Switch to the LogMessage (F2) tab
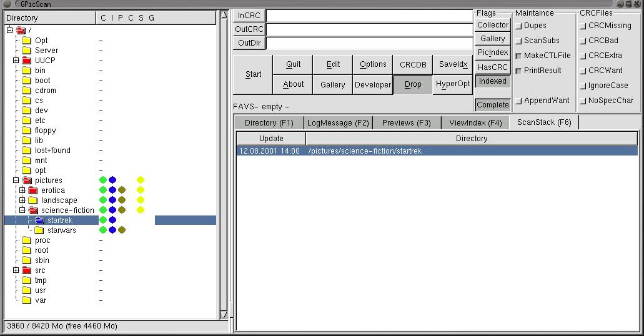Screen dimensions: 644x336 point(338,123)
